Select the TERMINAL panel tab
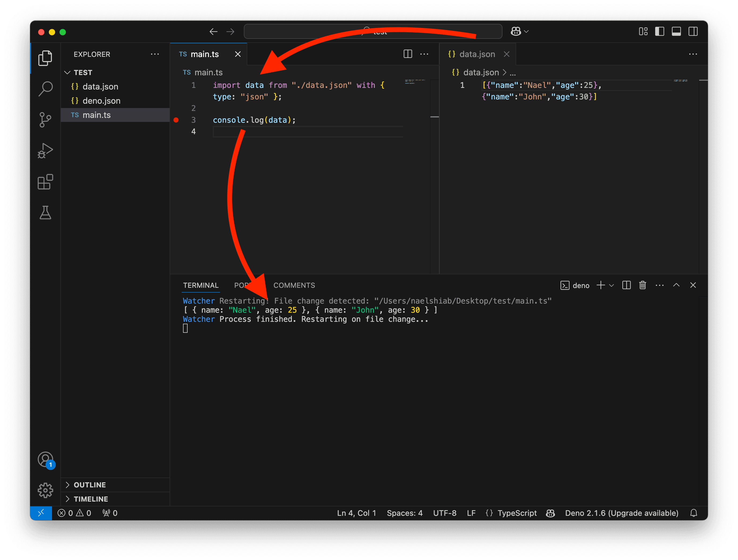Screen dimensions: 738x560 coord(200,285)
